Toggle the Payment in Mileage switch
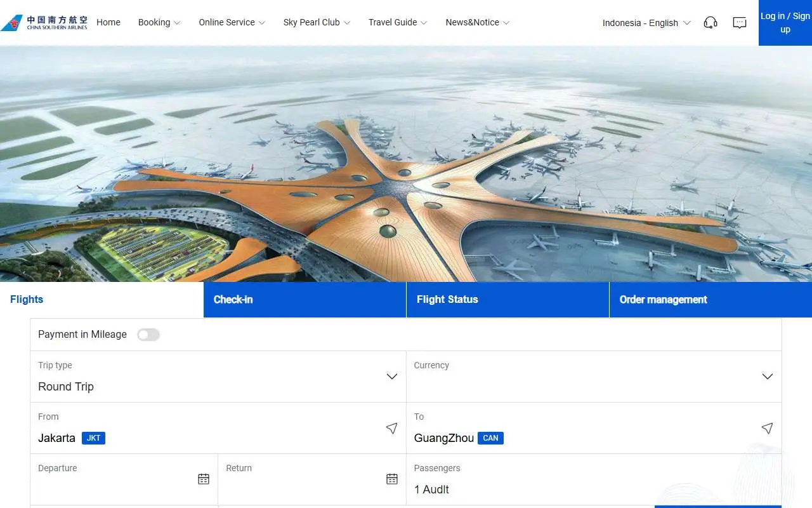Image resolution: width=812 pixels, height=508 pixels. coord(148,335)
